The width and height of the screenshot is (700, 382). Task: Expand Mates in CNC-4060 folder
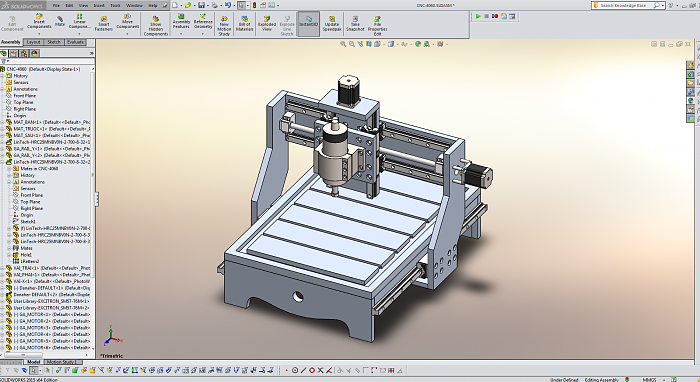(x=9, y=169)
